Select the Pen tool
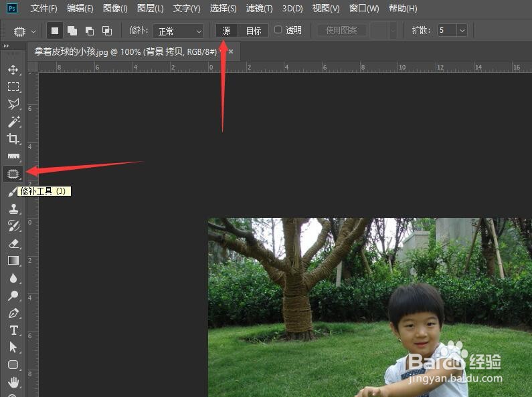 (13, 313)
